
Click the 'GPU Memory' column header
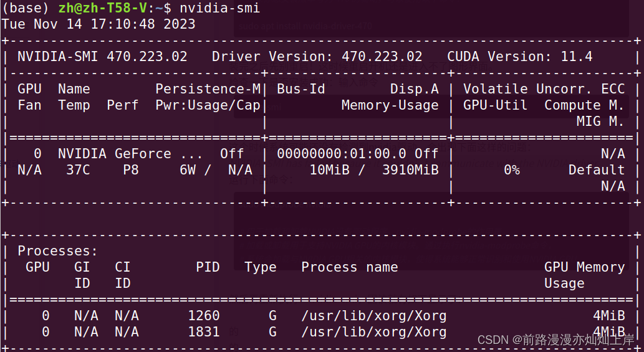pos(584,267)
